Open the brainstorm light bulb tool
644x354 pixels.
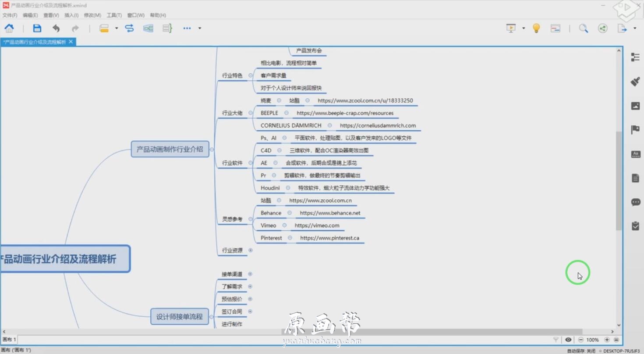point(536,28)
